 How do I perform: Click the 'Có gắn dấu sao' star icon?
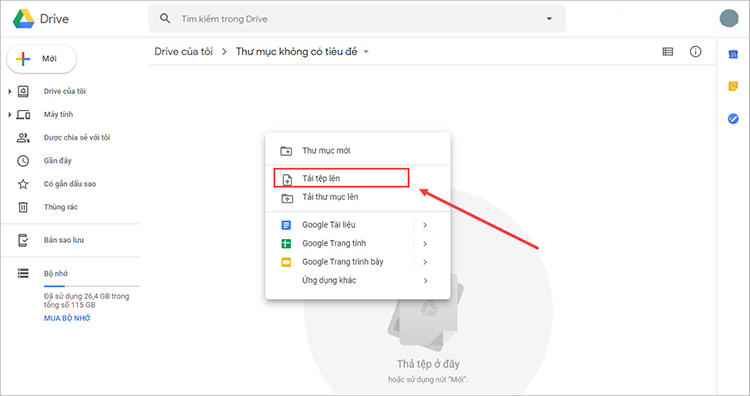pyautogui.click(x=23, y=184)
